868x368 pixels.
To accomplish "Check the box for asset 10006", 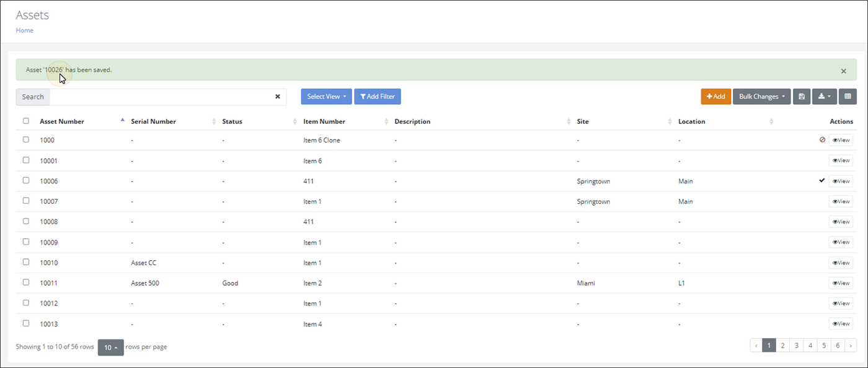I will click(x=26, y=180).
